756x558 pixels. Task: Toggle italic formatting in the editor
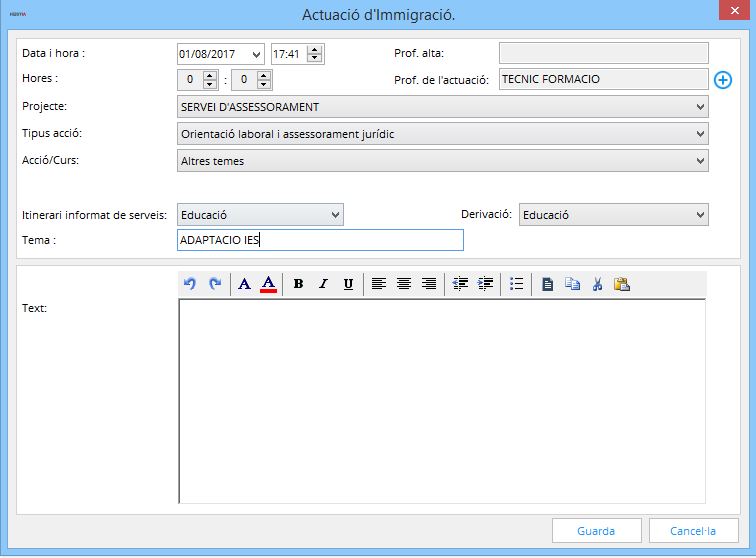323,284
